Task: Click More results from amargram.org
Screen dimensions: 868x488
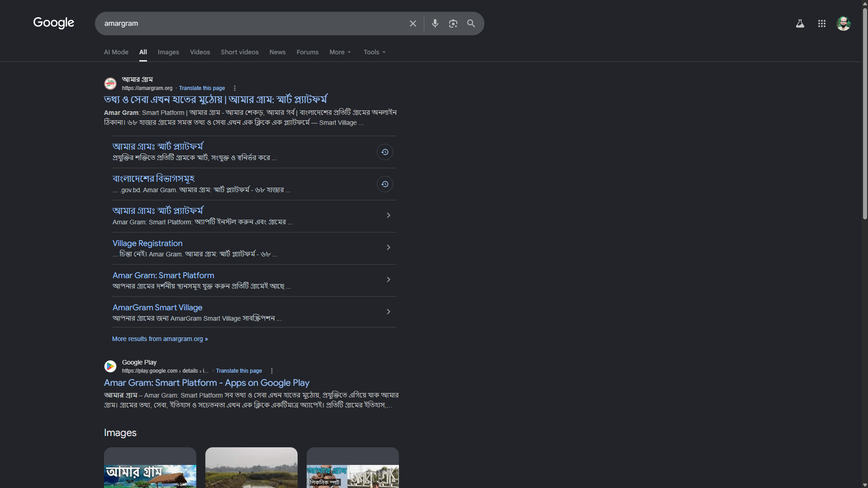Action: (x=160, y=339)
